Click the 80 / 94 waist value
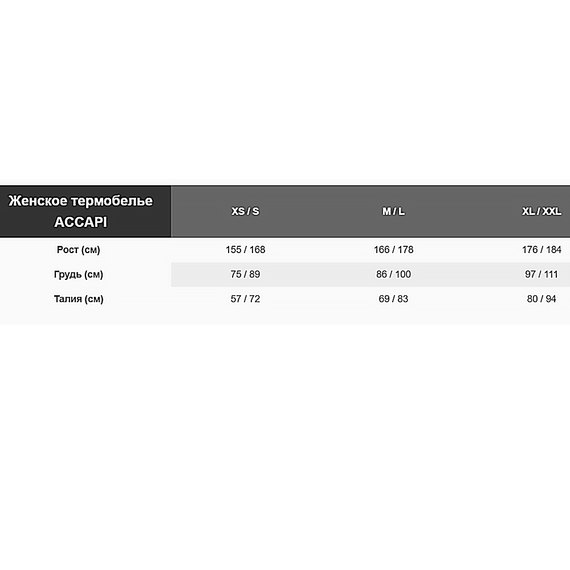The width and height of the screenshot is (570, 570). pos(542,299)
